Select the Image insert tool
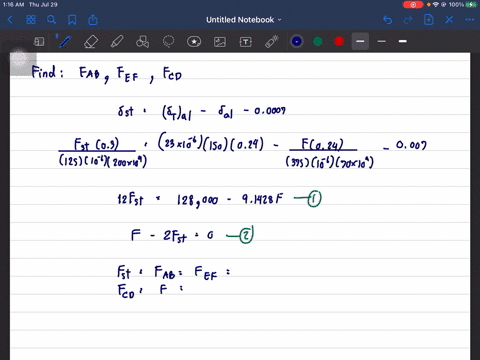The width and height of the screenshot is (480, 360). 220,42
